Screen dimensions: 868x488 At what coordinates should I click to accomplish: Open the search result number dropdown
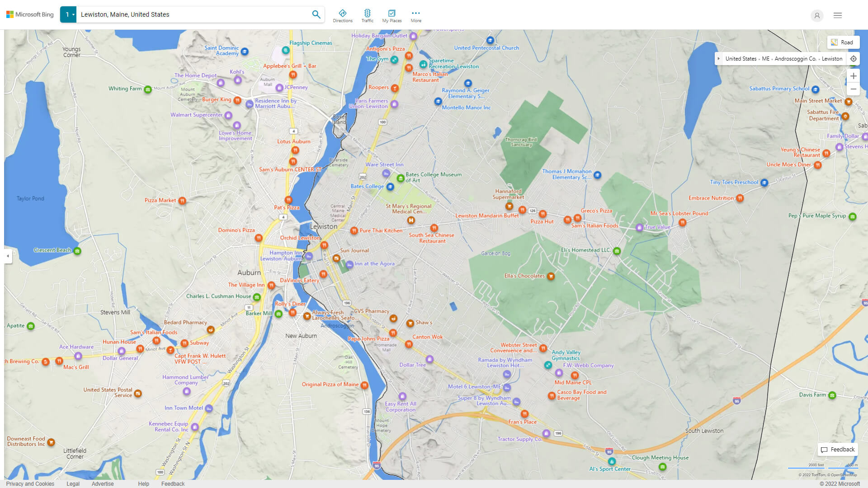[69, 14]
